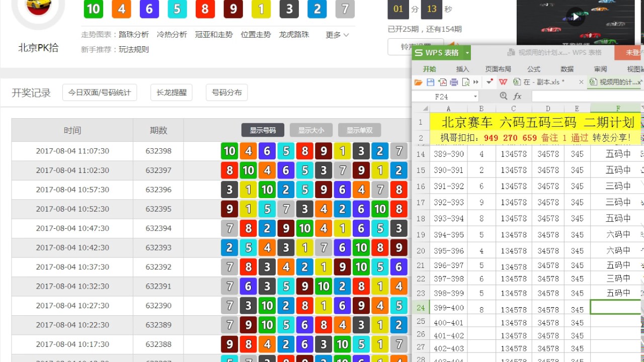Screen dimensions: 644x362
Task: Click the save disk icon in WPS
Action: coord(430,82)
